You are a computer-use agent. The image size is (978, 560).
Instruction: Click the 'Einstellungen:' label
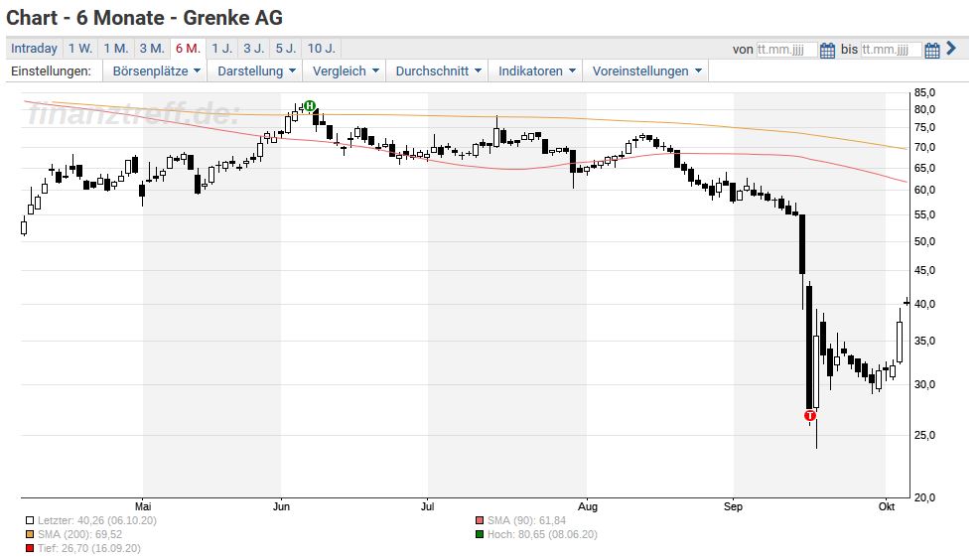pos(52,71)
